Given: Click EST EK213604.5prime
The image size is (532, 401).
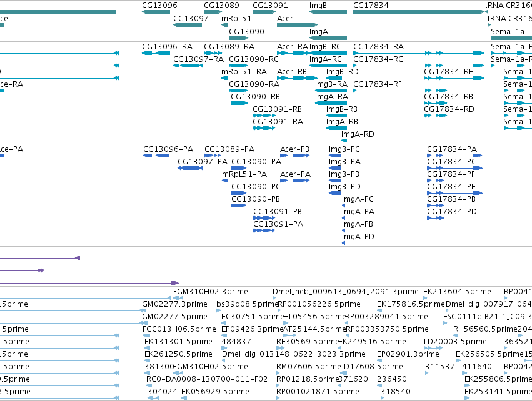Looking at the screenshot, I should pos(457,292).
